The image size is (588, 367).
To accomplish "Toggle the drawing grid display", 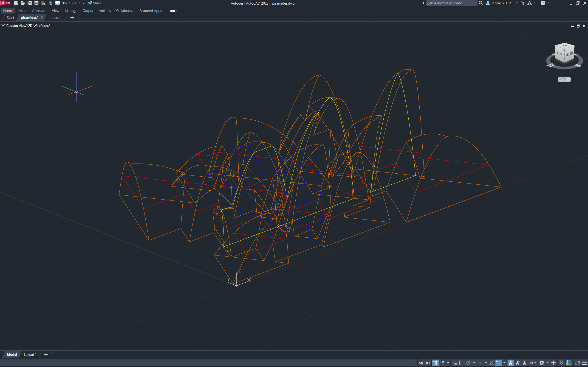I will [435, 363].
